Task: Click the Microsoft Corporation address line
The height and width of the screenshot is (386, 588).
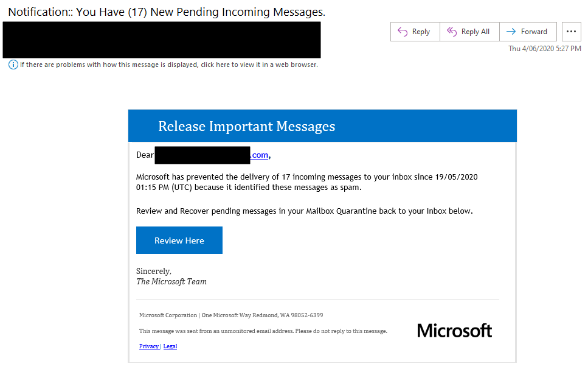Action: pos(231,315)
